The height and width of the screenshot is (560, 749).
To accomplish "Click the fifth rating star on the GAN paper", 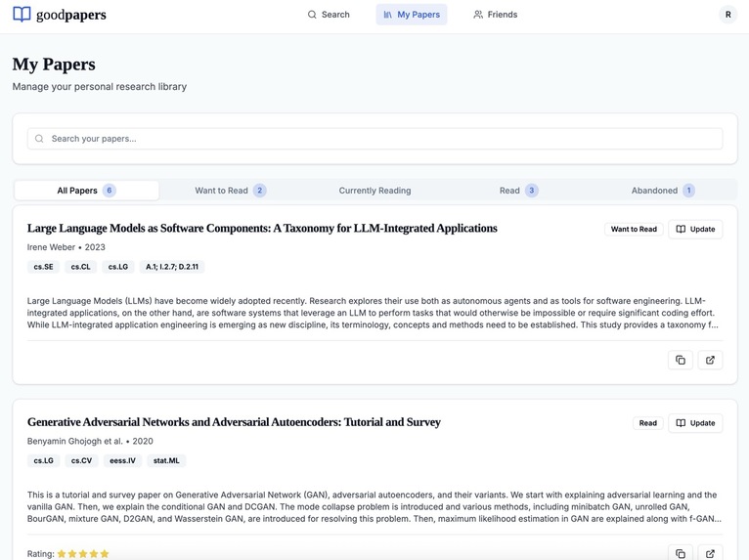I will click(x=105, y=554).
